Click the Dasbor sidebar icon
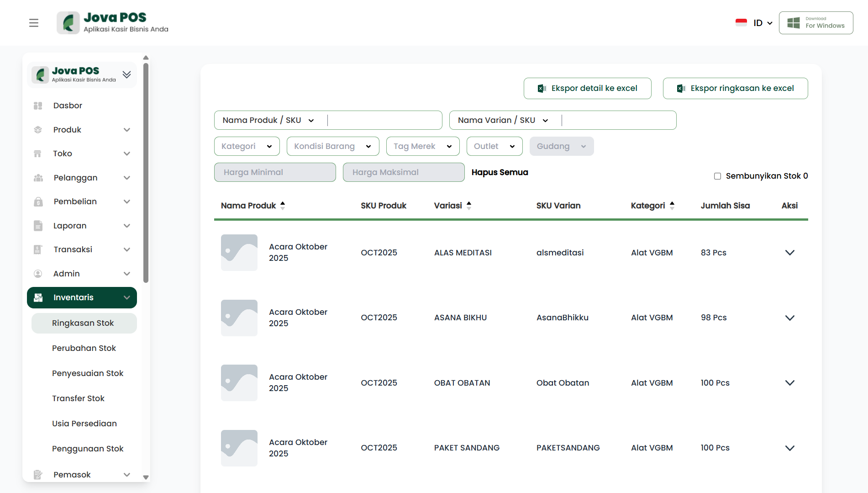868x493 pixels. 38,106
